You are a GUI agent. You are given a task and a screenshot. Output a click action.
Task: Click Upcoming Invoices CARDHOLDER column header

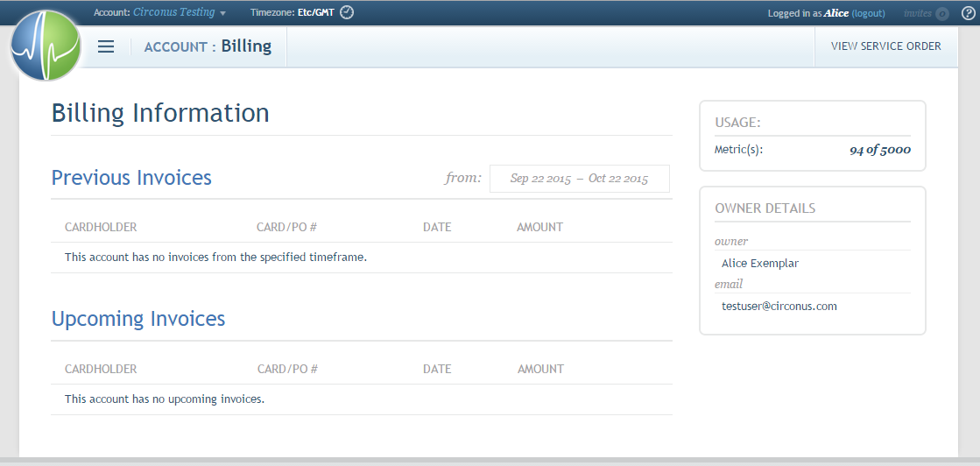[x=101, y=369]
